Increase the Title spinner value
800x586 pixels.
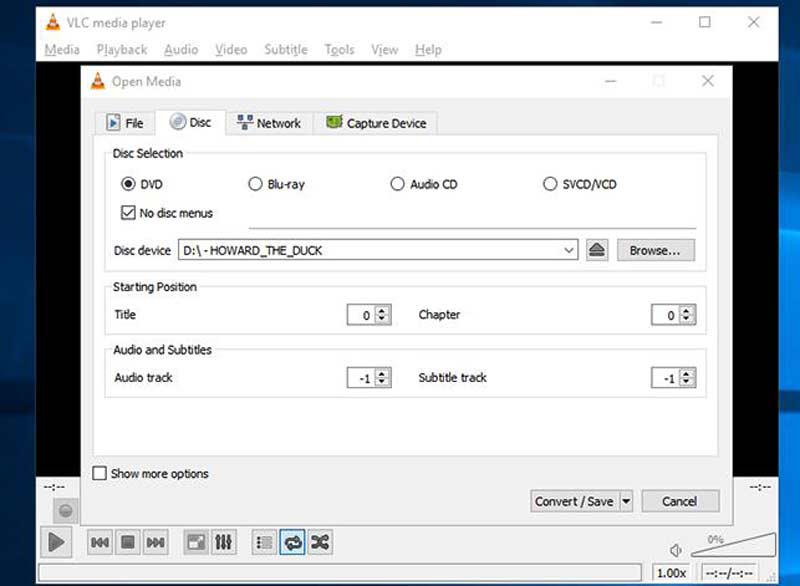382,310
